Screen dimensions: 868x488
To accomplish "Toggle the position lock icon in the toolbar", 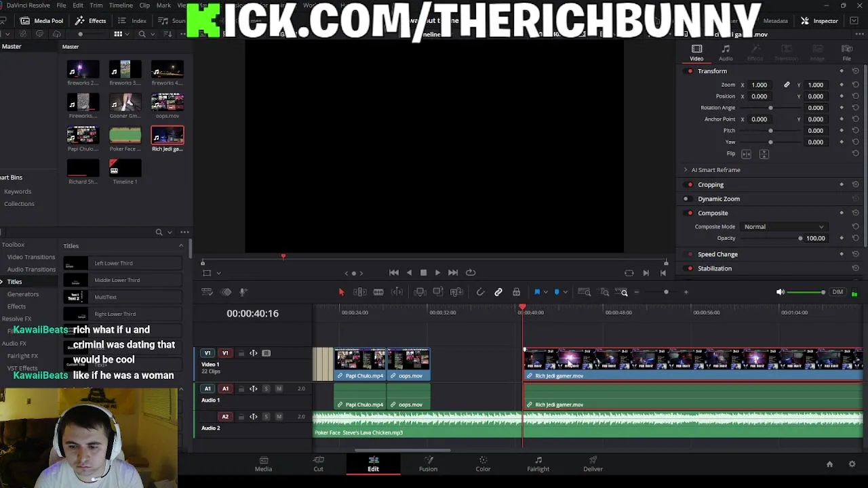I will (x=516, y=292).
